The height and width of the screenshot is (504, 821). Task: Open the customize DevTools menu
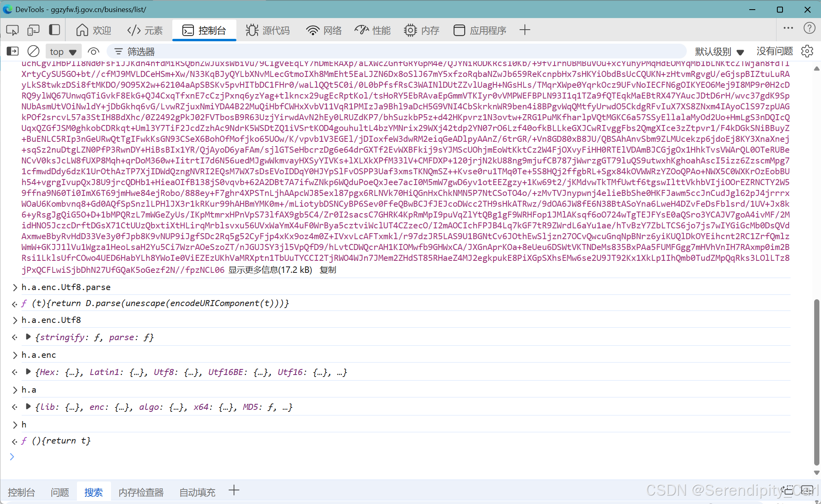(788, 28)
